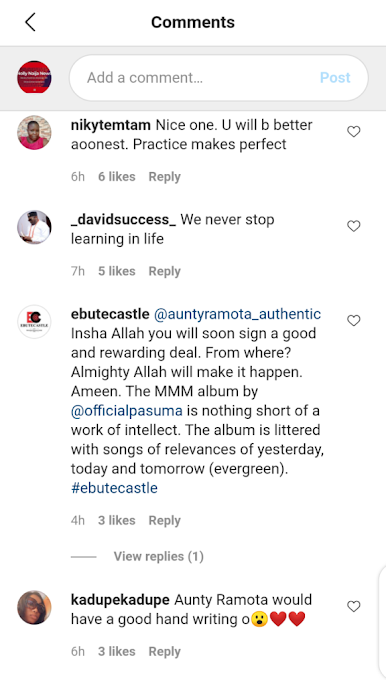Reply to nikytemtam's comment
Image resolution: width=386 pixels, height=680 pixels.
point(164,177)
